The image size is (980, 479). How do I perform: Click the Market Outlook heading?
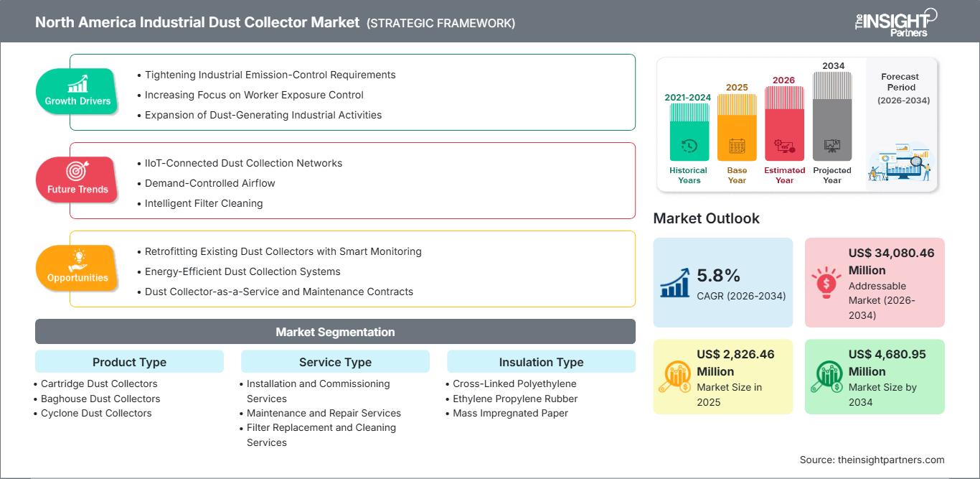[706, 218]
